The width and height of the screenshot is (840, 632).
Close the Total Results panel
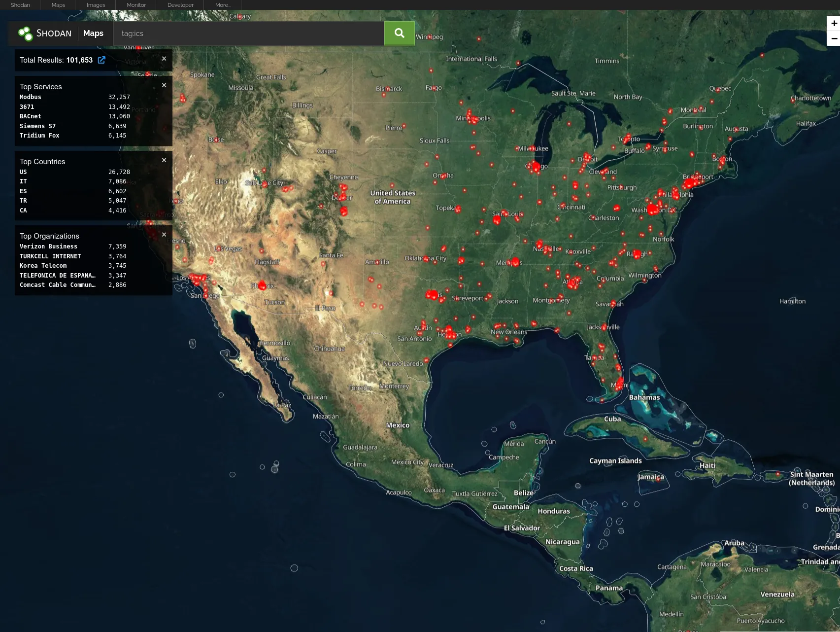(164, 58)
